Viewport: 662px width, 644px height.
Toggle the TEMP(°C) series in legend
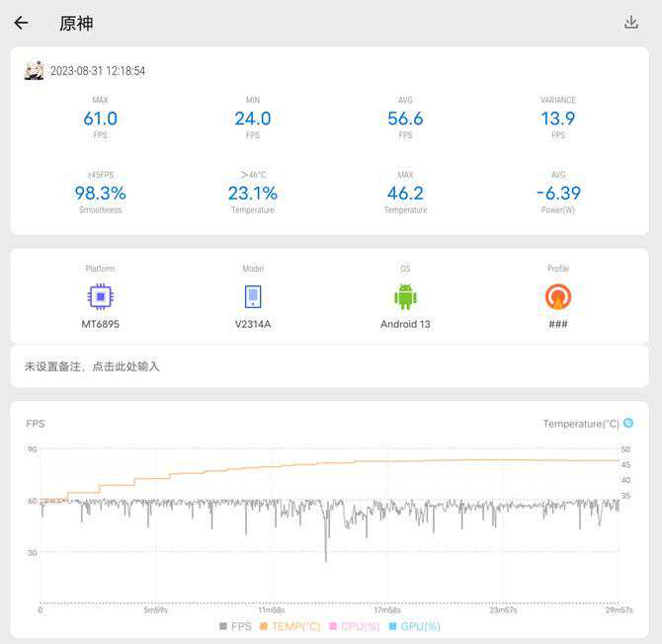[x=290, y=626]
